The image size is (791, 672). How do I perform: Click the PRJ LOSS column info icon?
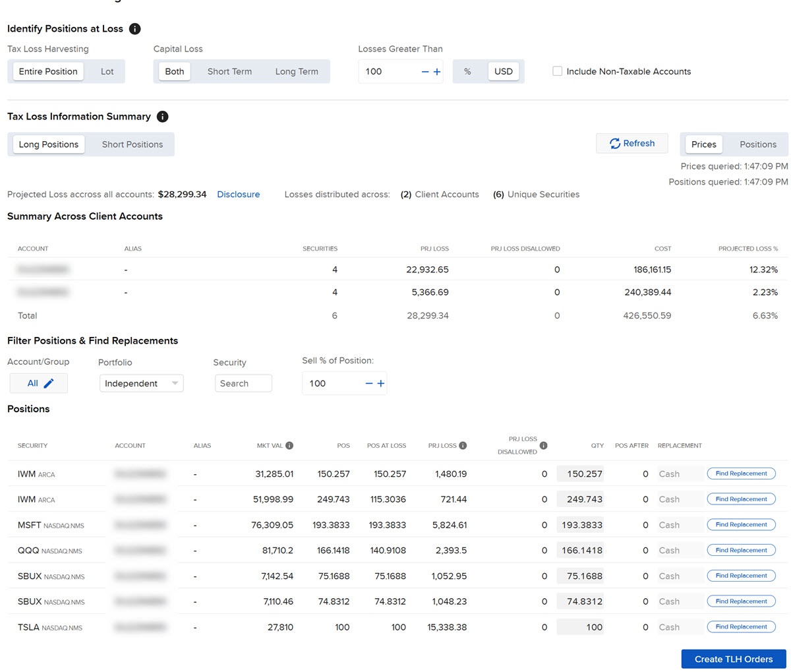(463, 446)
